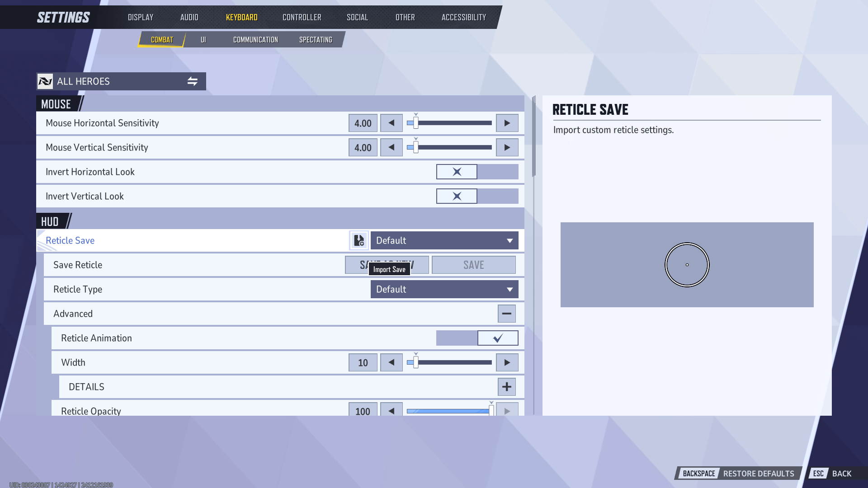Toggle Invert Vertical Look off

point(456,196)
